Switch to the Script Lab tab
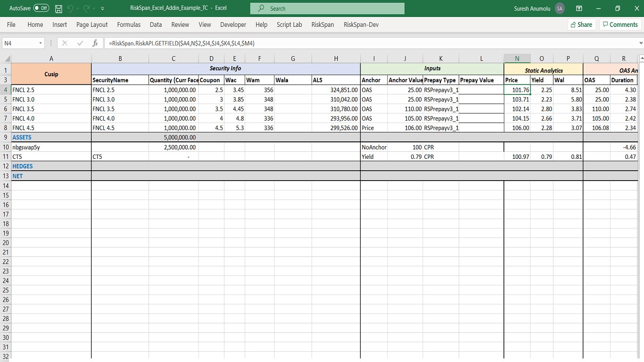This screenshot has width=644, height=362. 289,25
